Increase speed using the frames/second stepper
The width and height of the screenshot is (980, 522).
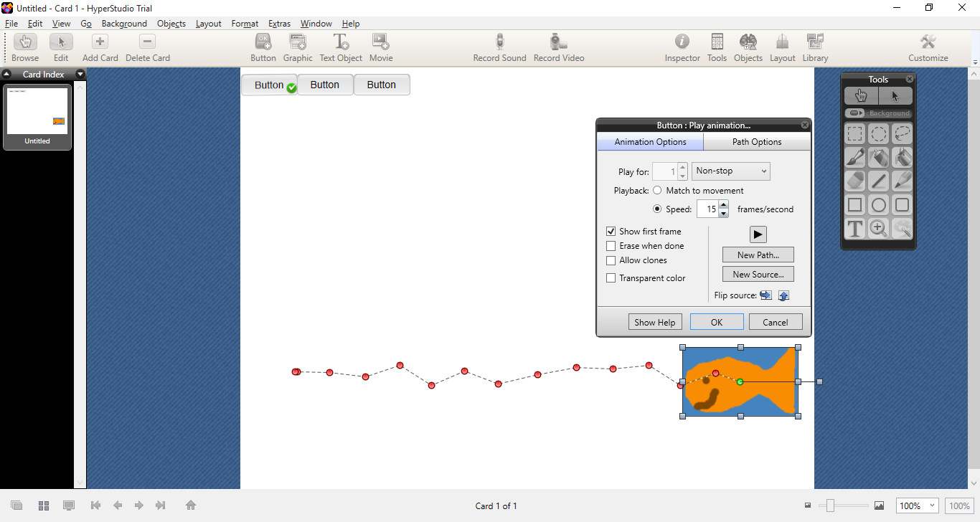pos(724,205)
